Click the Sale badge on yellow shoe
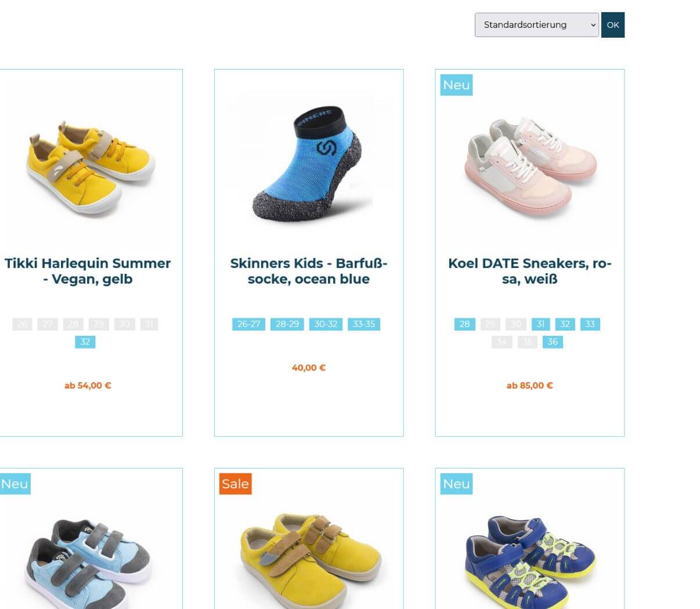 pos(235,484)
